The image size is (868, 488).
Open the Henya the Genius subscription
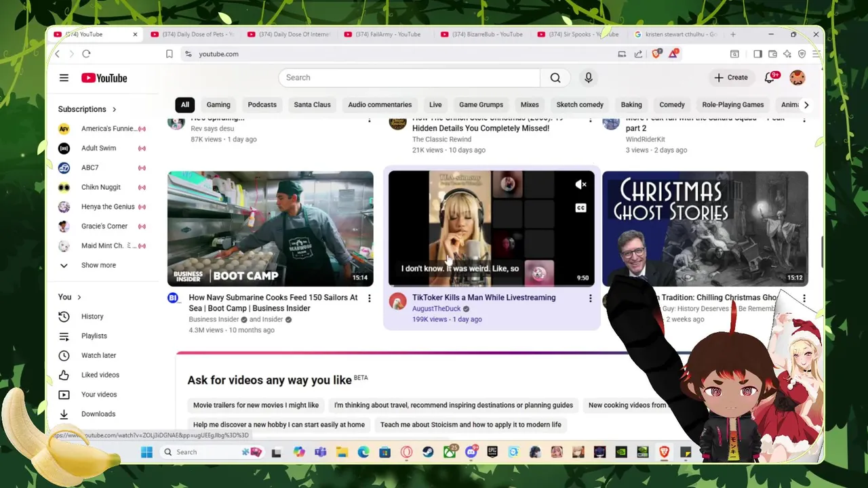pos(108,207)
